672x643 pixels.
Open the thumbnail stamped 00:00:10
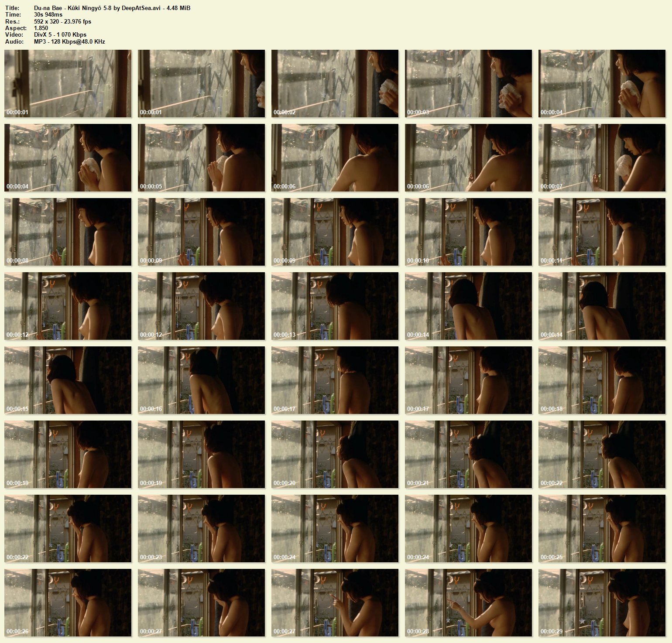tap(468, 232)
